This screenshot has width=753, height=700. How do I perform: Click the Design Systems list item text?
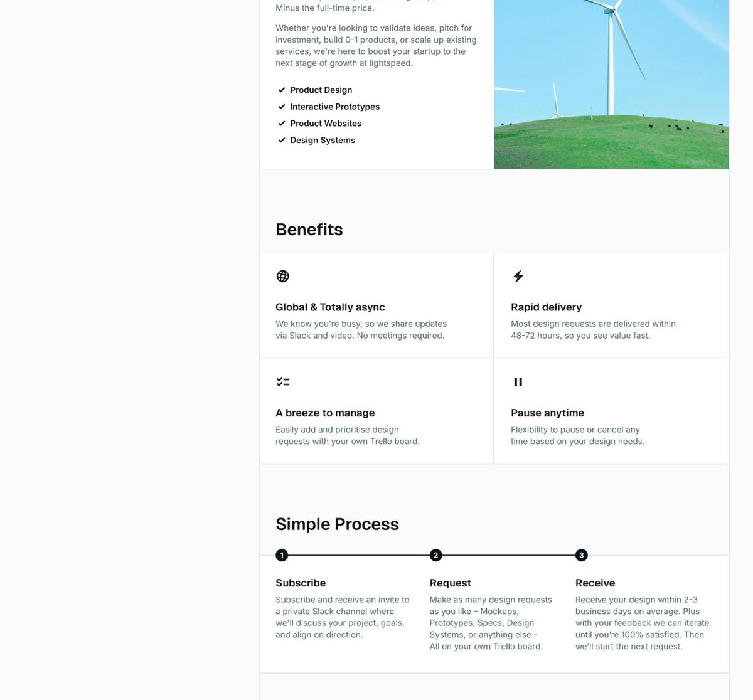[x=323, y=141]
